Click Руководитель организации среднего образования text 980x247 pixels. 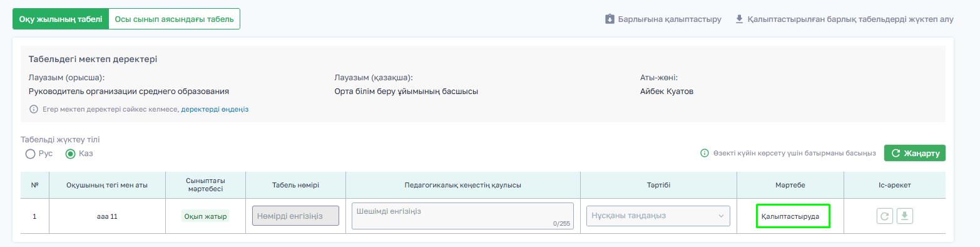pos(129,92)
